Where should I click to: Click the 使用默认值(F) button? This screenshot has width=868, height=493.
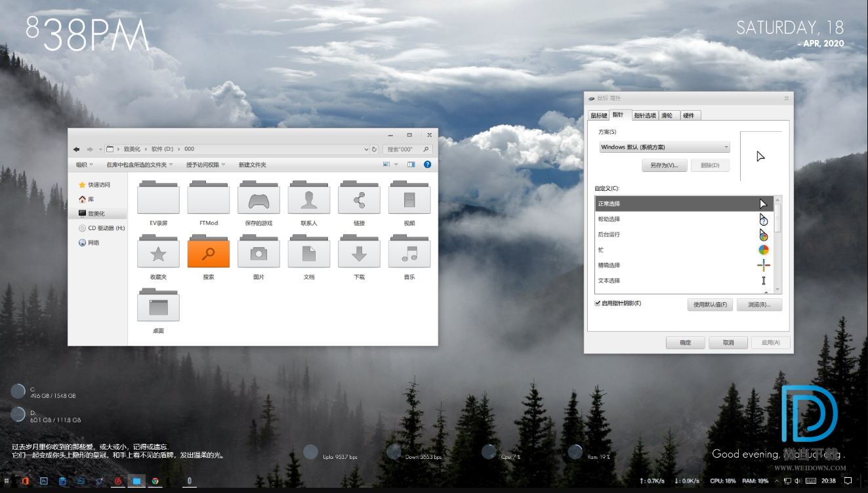coord(710,305)
